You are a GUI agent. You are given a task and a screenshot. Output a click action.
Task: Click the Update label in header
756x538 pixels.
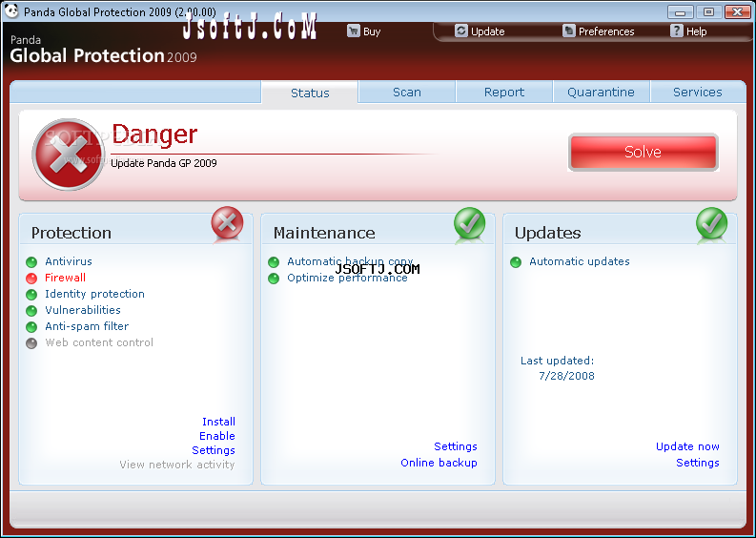[x=487, y=31]
